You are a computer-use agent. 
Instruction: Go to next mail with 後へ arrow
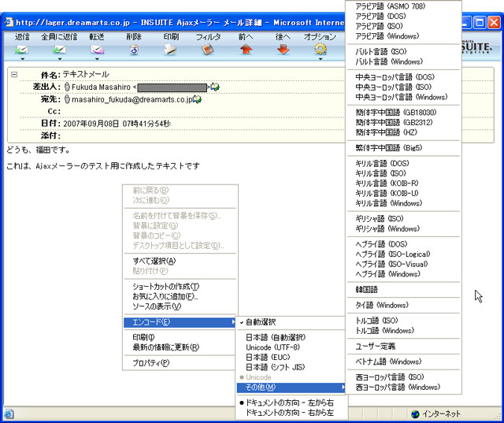(x=283, y=50)
